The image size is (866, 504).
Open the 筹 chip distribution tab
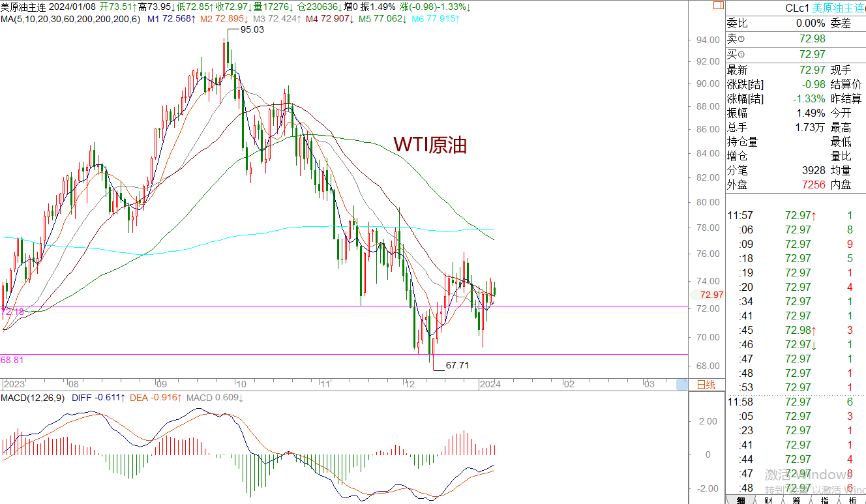pyautogui.click(x=796, y=500)
